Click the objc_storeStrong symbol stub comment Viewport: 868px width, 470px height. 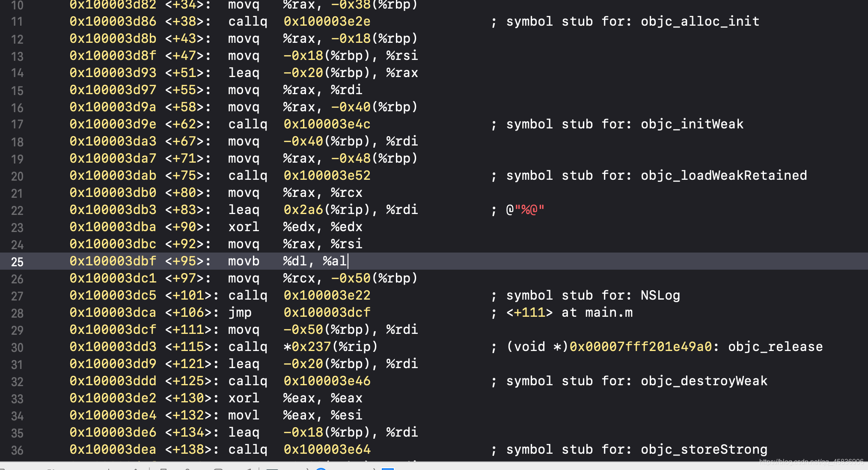pyautogui.click(x=629, y=449)
